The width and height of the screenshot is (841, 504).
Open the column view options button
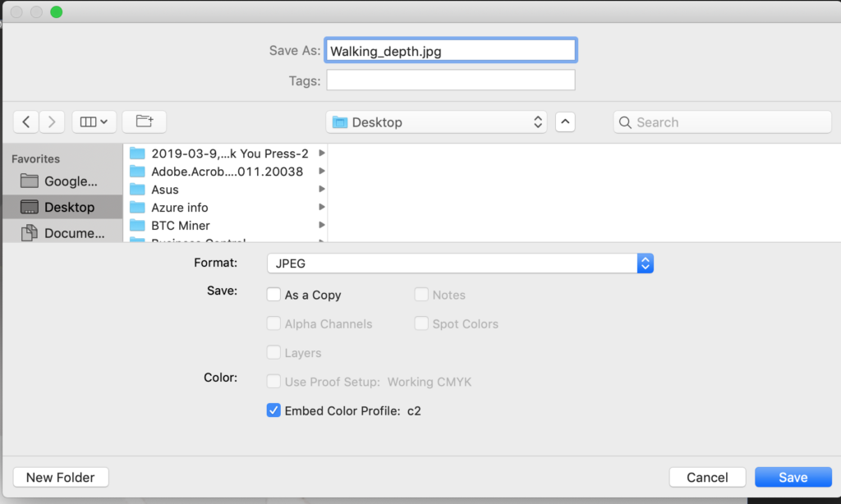point(94,121)
